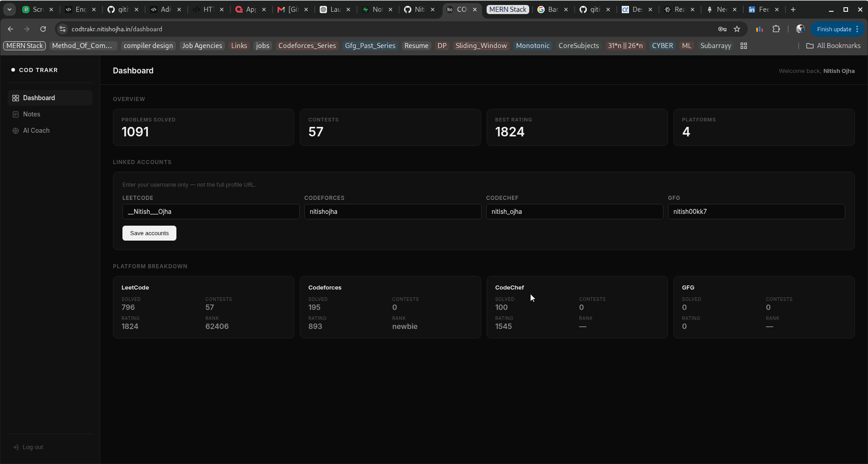Open a new tab with the plus icon

[x=793, y=10]
